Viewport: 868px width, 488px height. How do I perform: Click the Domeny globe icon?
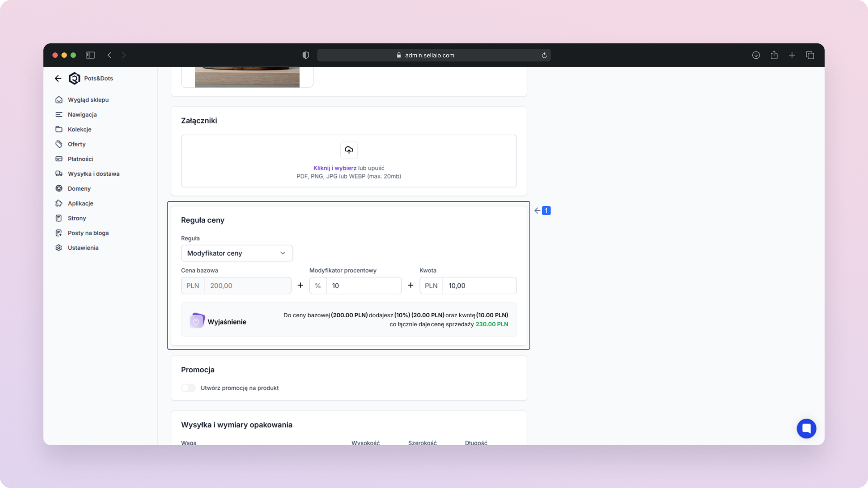coord(59,188)
